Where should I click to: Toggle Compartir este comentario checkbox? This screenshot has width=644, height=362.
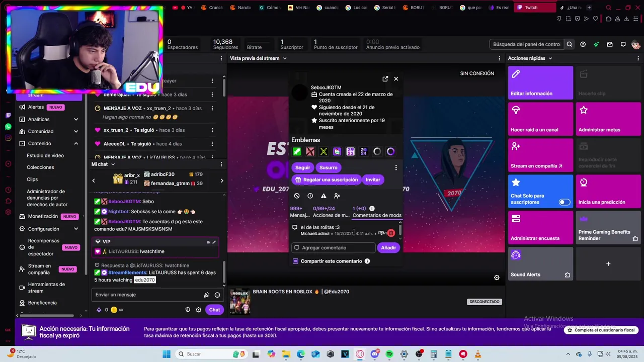click(x=295, y=261)
